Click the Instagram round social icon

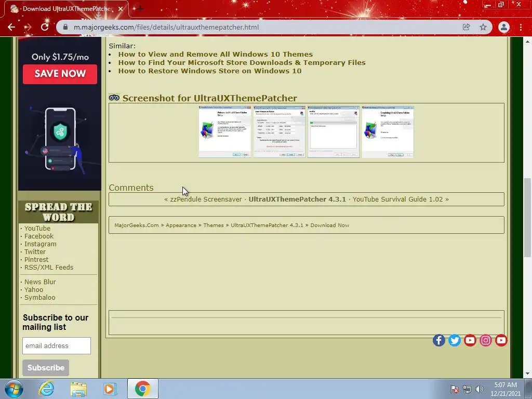click(x=486, y=340)
